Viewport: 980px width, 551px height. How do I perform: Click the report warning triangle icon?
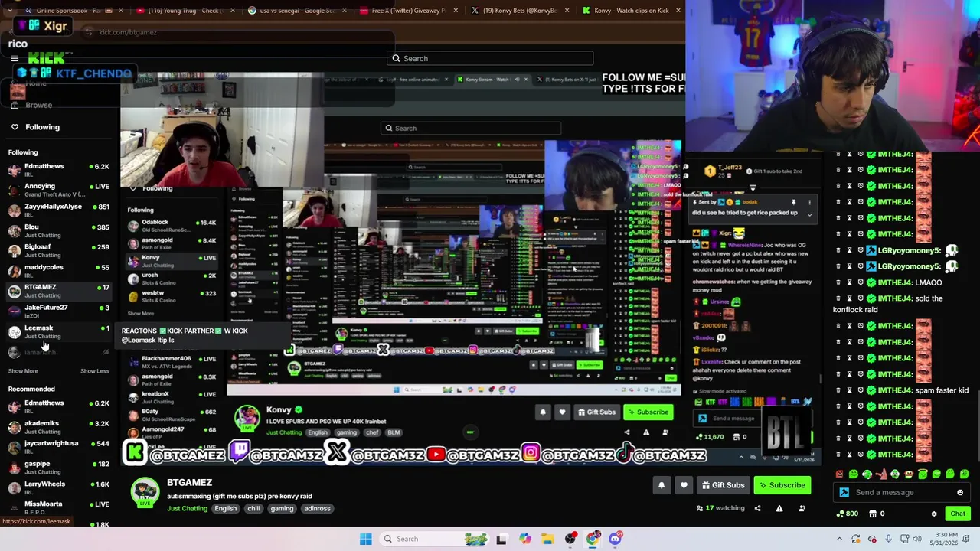pos(779,508)
